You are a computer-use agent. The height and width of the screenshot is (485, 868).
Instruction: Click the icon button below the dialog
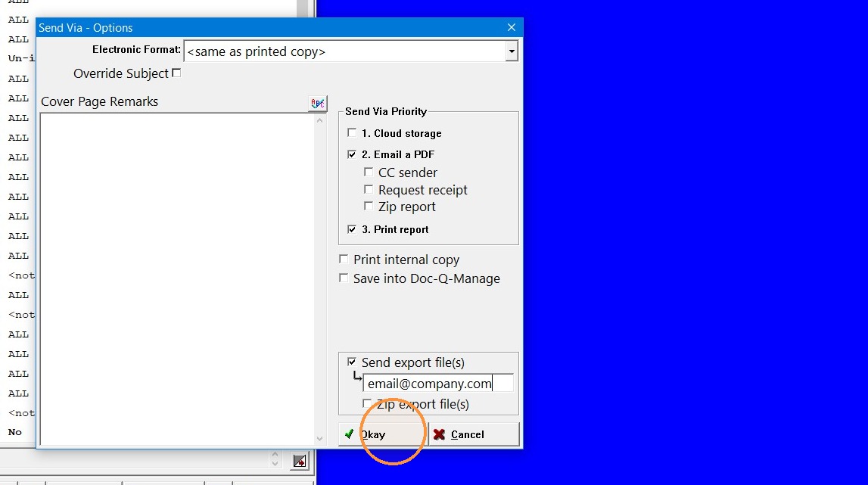(300, 461)
